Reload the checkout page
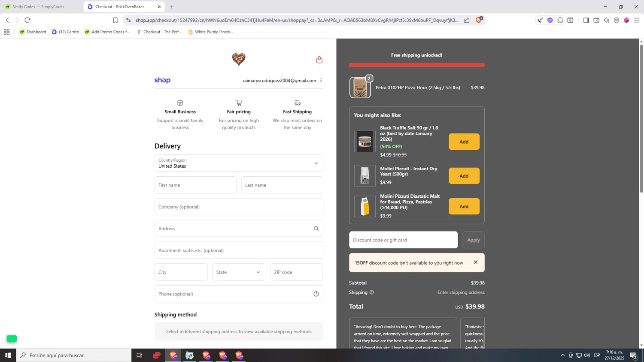644x362 pixels. pyautogui.click(x=27, y=20)
